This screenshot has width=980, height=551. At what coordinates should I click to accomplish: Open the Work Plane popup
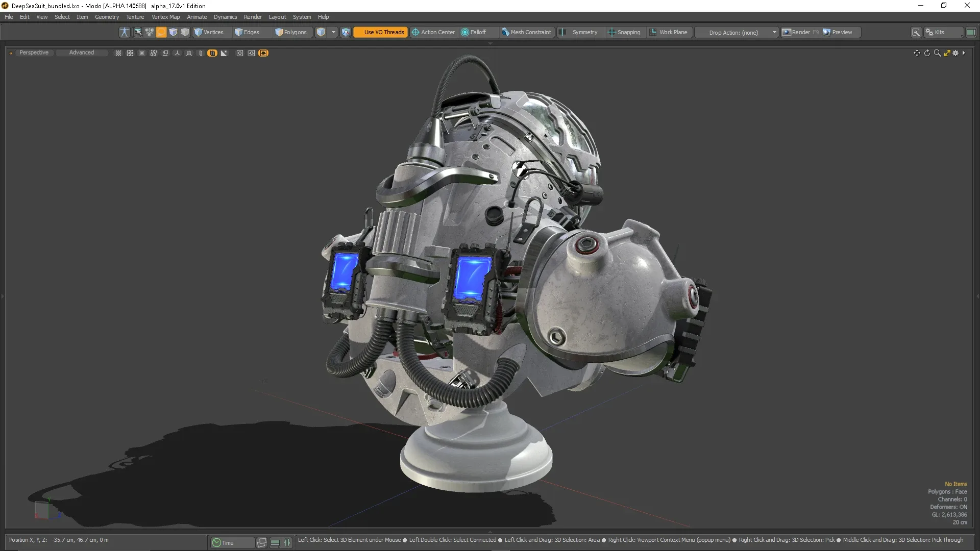669,32
